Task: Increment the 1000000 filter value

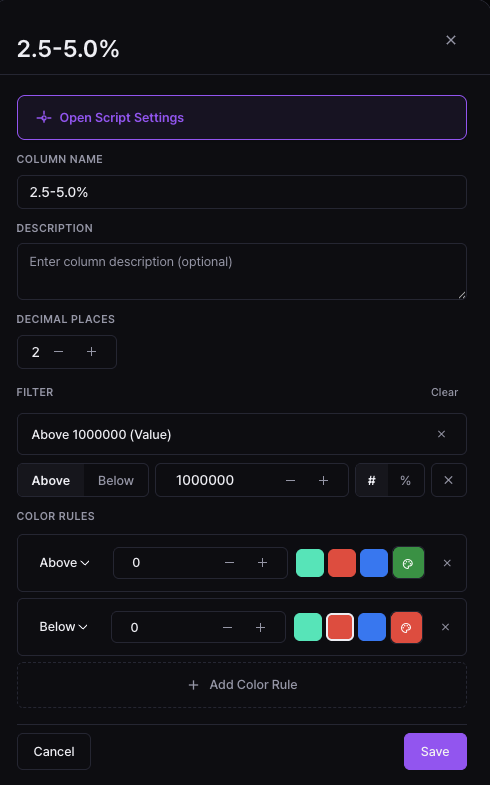Action: [323, 480]
